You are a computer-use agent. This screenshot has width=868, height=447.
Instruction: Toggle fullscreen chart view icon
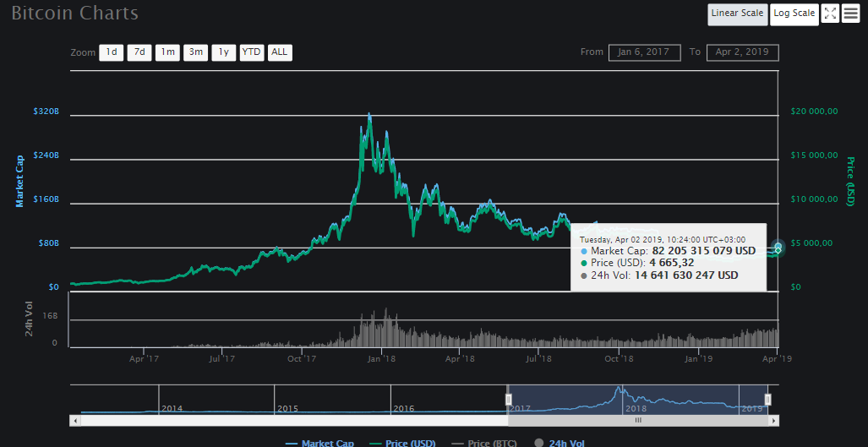[830, 14]
